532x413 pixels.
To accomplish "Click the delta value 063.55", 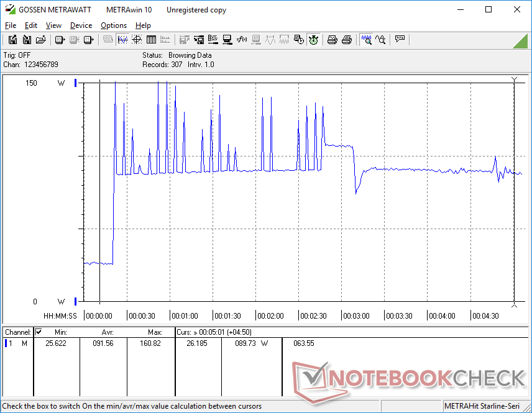I will click(304, 343).
